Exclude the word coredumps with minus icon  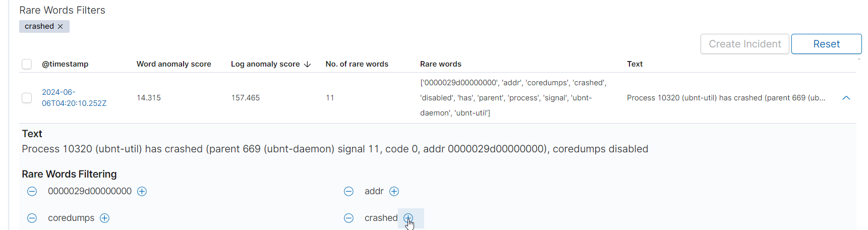point(32,218)
